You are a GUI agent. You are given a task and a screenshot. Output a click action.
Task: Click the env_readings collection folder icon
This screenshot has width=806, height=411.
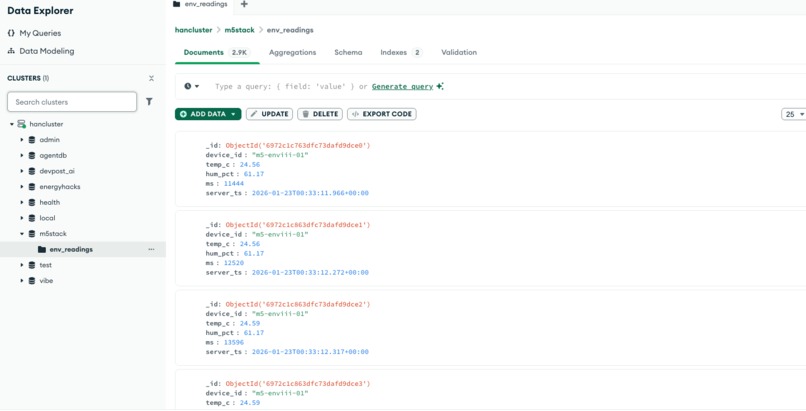pyautogui.click(x=42, y=250)
